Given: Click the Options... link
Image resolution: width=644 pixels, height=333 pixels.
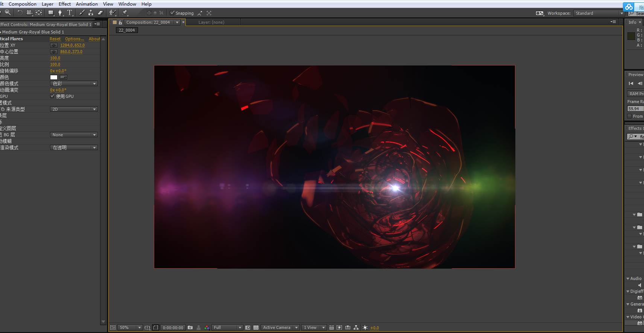Looking at the screenshot, I should pyautogui.click(x=74, y=39).
